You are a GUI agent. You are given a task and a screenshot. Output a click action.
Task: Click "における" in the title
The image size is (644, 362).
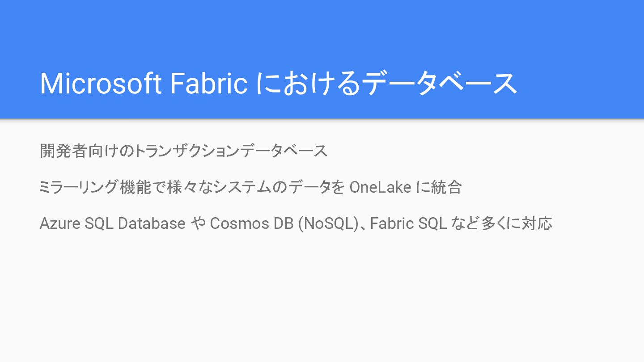(x=308, y=83)
